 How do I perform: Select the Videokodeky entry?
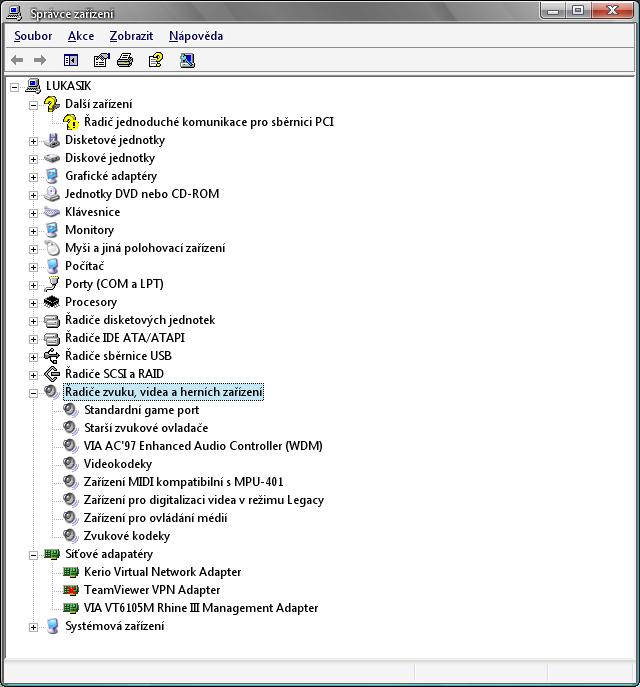click(x=118, y=464)
